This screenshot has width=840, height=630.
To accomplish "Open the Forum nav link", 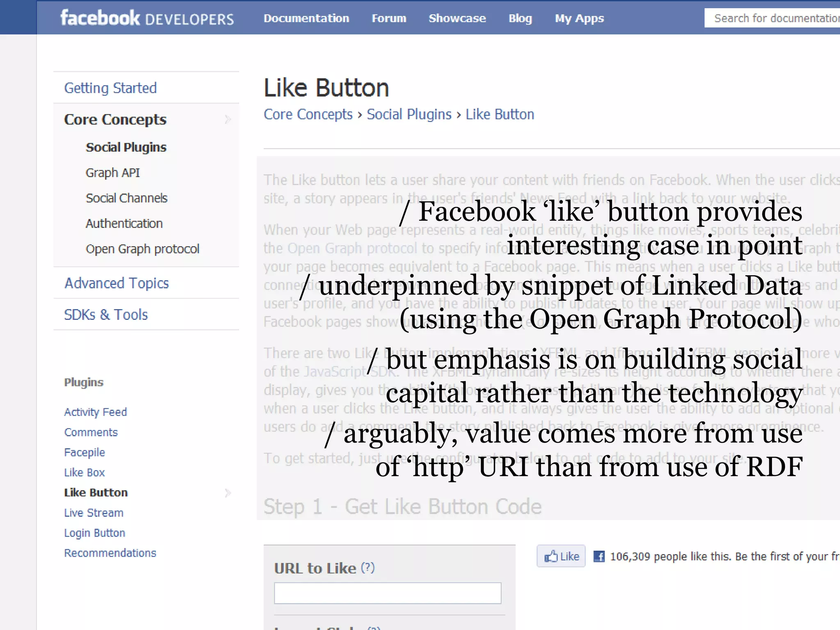I will click(389, 18).
